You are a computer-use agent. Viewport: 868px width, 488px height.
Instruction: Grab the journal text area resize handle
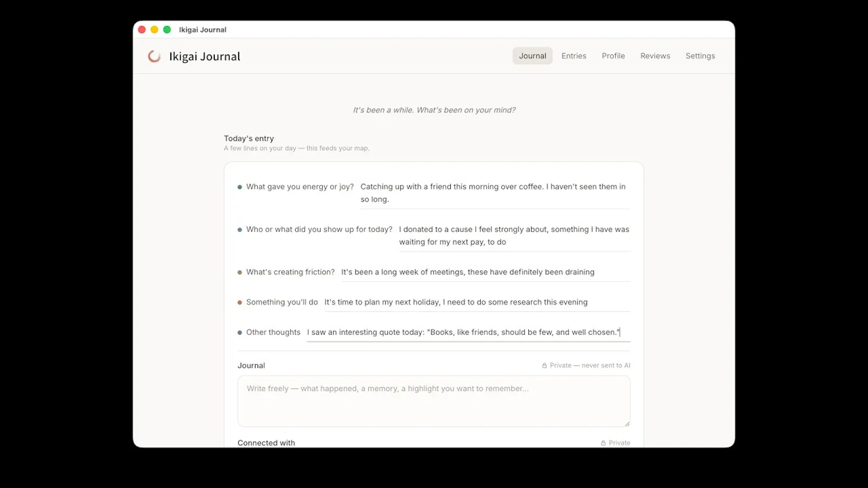click(x=627, y=423)
